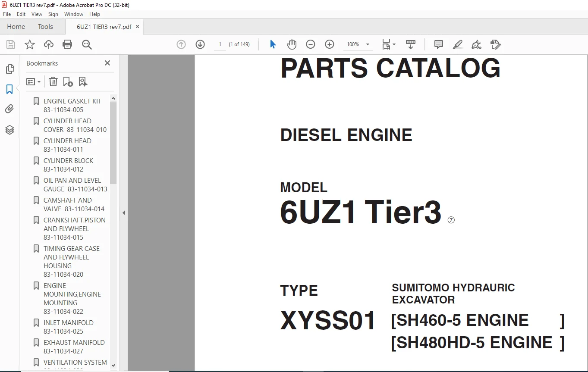Go to next page arrow

[200, 44]
